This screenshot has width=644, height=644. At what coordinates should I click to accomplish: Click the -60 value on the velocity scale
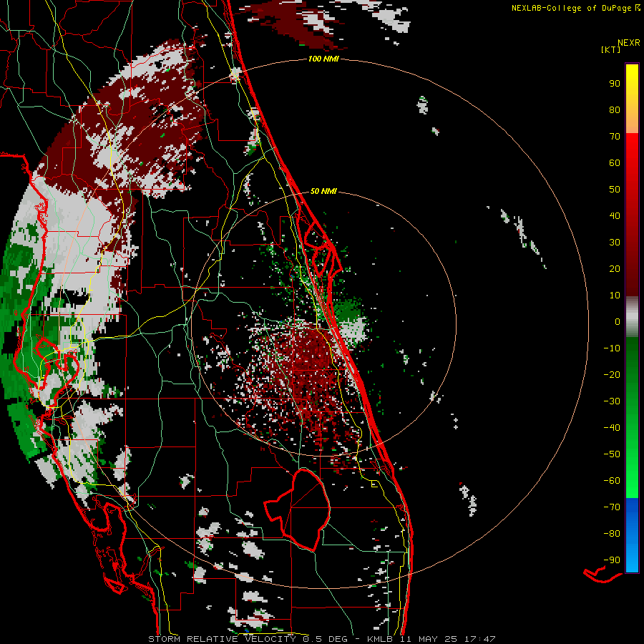click(x=612, y=481)
